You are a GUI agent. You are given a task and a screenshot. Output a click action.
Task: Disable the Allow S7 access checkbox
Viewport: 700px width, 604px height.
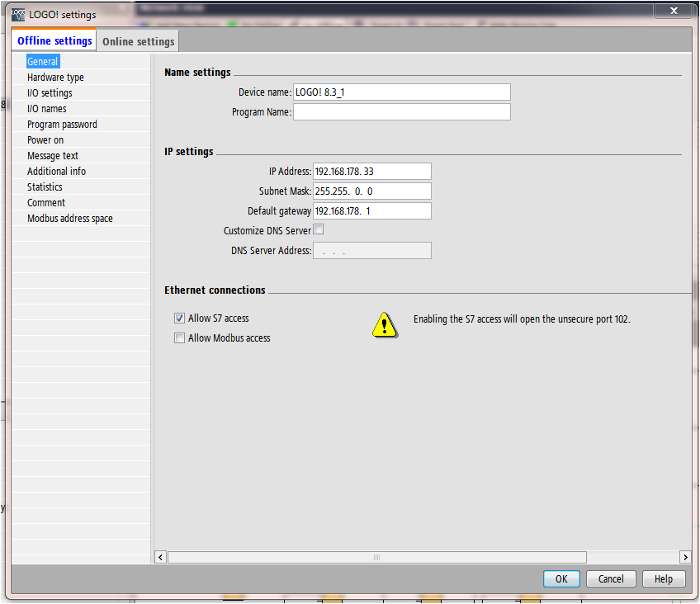179,319
